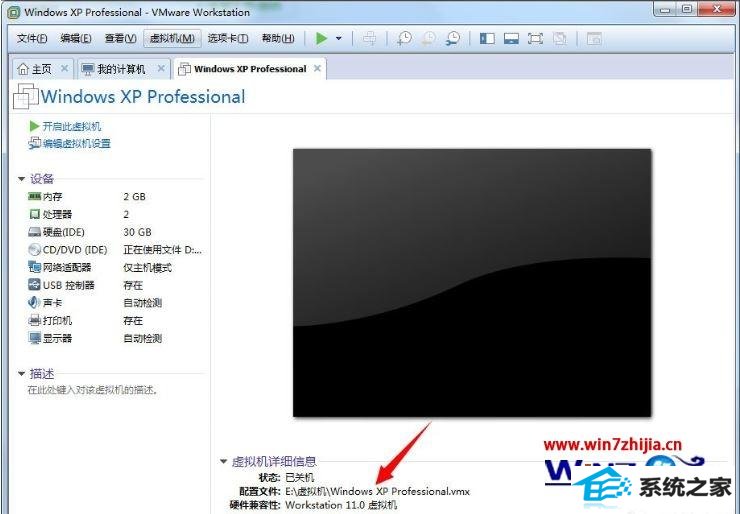Open the 选项卡(T) menu
Image resolution: width=740 pixels, height=514 pixels.
point(228,38)
